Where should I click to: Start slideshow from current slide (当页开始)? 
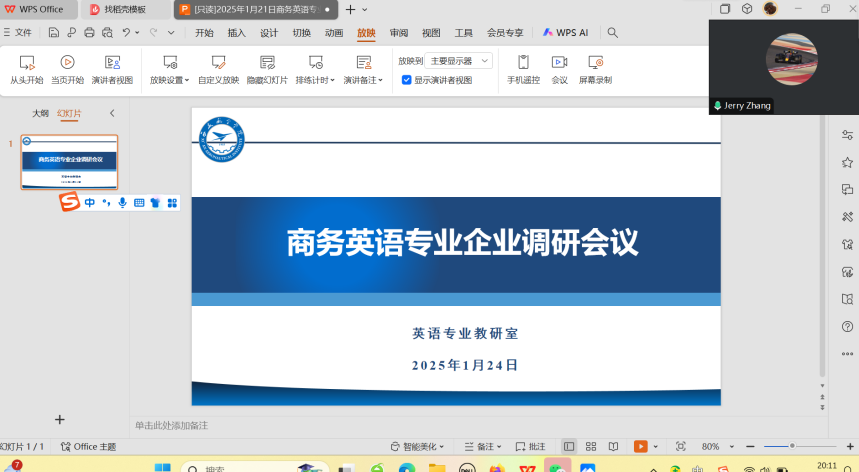(67, 63)
